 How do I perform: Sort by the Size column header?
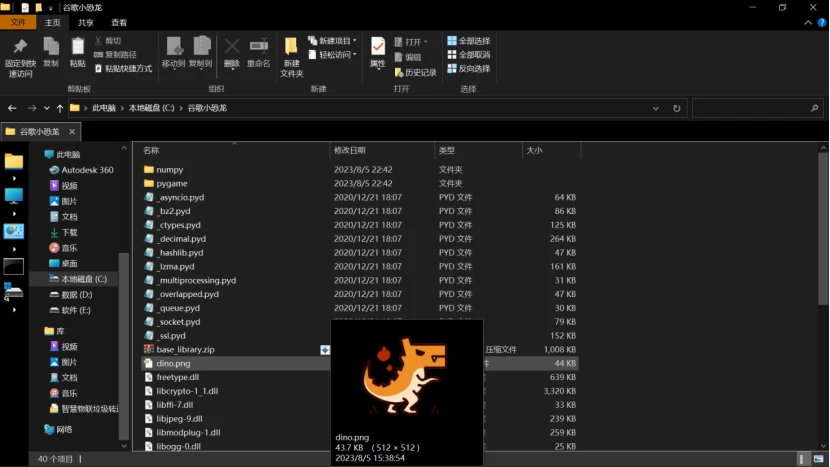(x=551, y=150)
